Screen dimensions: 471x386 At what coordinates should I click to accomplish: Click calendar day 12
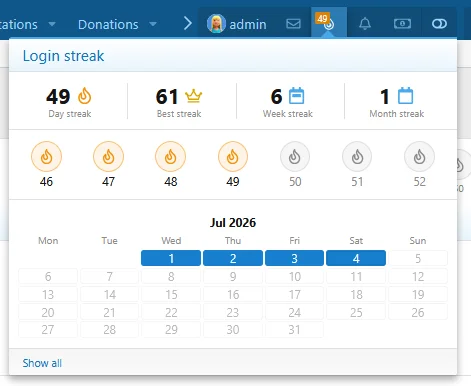[x=418, y=276]
